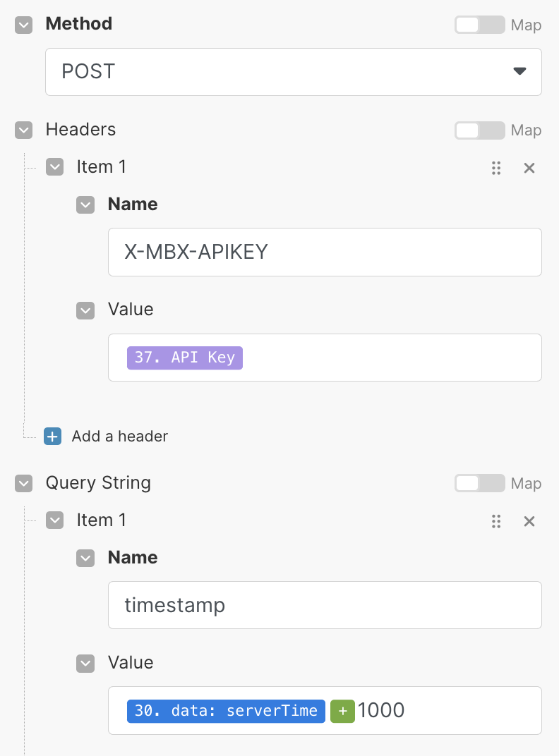Turn on Map switch for Query String
Screen dimensions: 559x756
[480, 484]
